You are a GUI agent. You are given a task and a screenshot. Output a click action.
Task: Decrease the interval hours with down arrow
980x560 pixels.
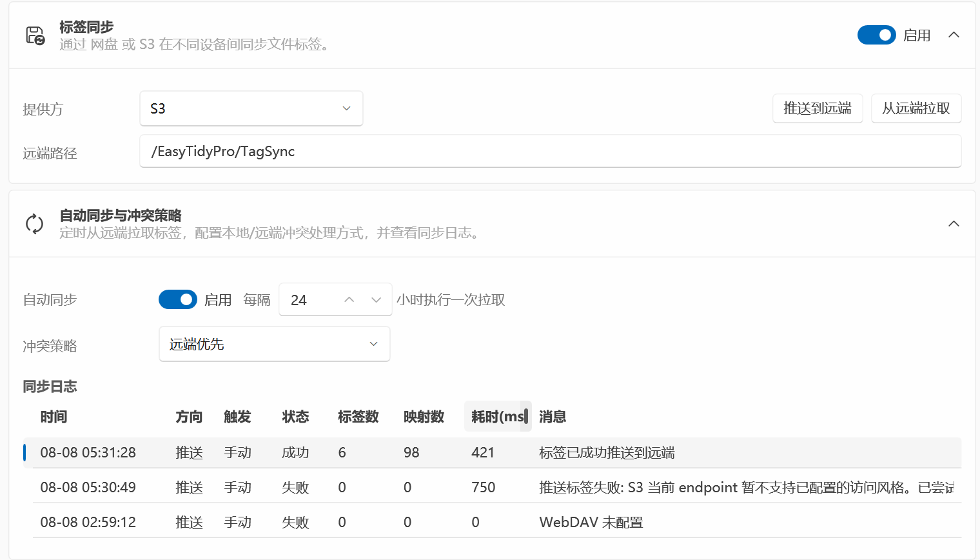pyautogui.click(x=377, y=299)
